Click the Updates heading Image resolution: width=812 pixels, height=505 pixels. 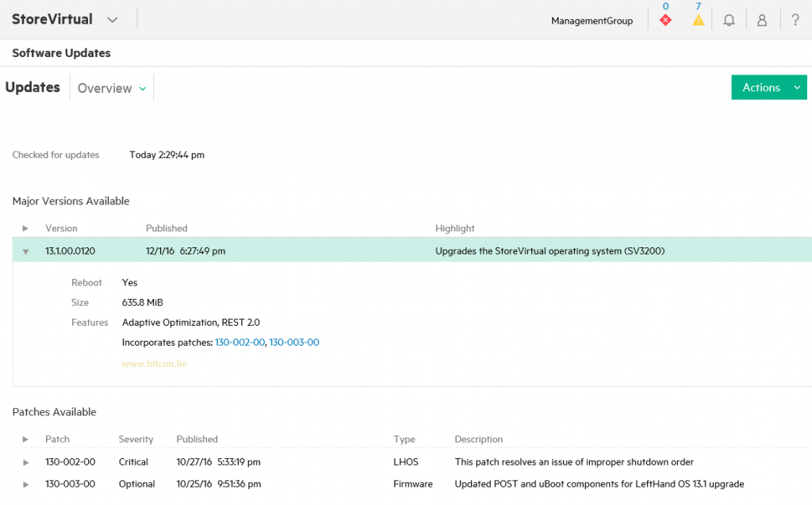pyautogui.click(x=33, y=87)
